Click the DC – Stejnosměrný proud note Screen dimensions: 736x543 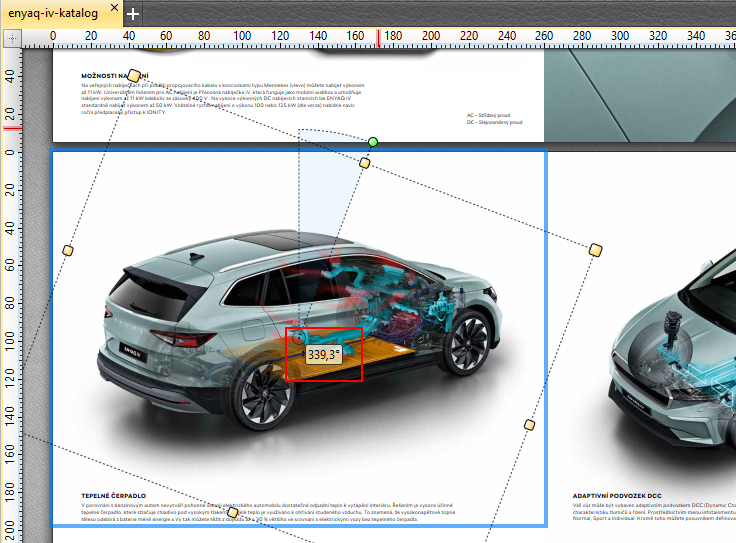[494, 122]
